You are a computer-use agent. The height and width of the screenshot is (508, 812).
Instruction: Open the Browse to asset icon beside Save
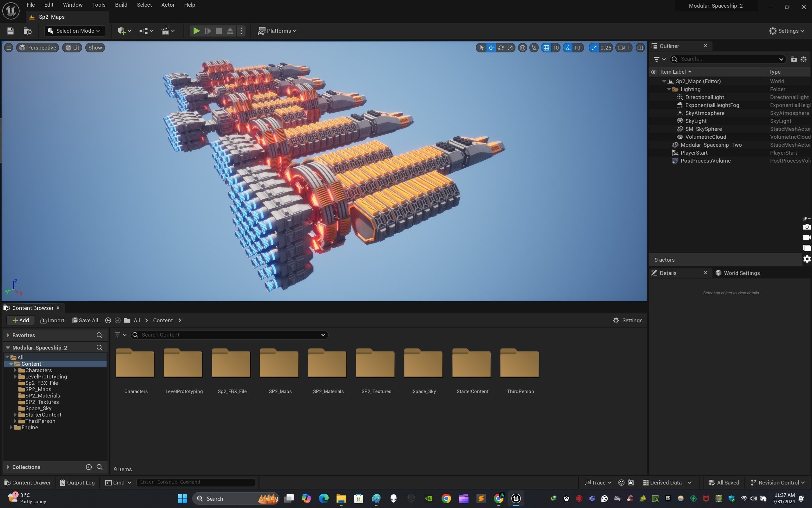click(x=28, y=31)
